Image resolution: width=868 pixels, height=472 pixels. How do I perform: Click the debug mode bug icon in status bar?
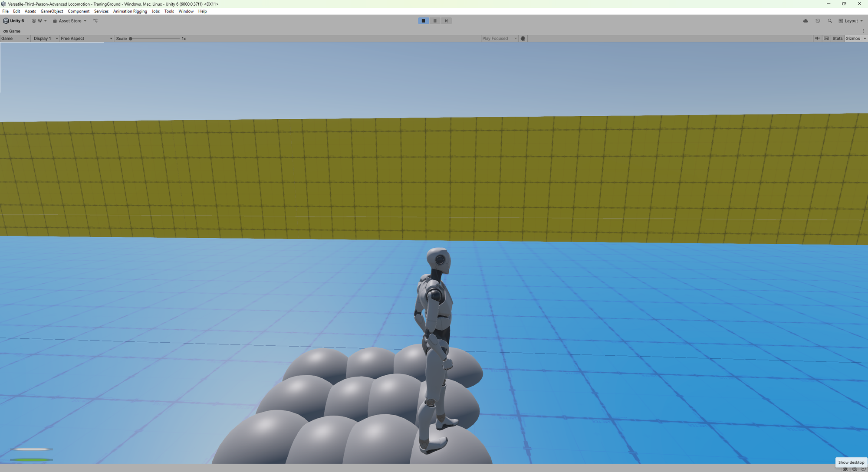coord(845,469)
